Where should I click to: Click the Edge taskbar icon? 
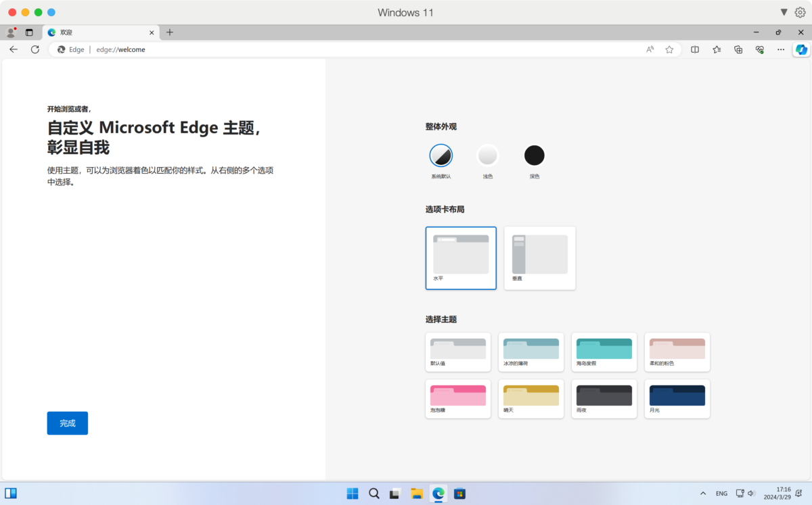tap(438, 494)
